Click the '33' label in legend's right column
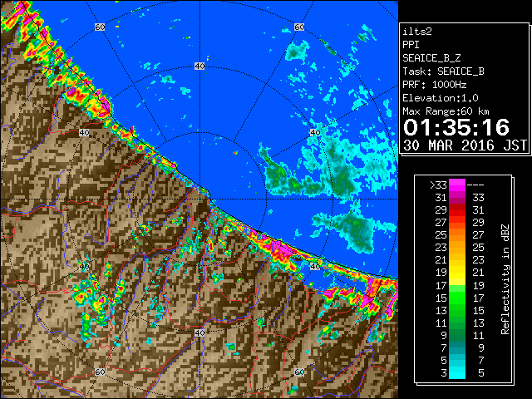This screenshot has width=532, height=399. pos(479,198)
